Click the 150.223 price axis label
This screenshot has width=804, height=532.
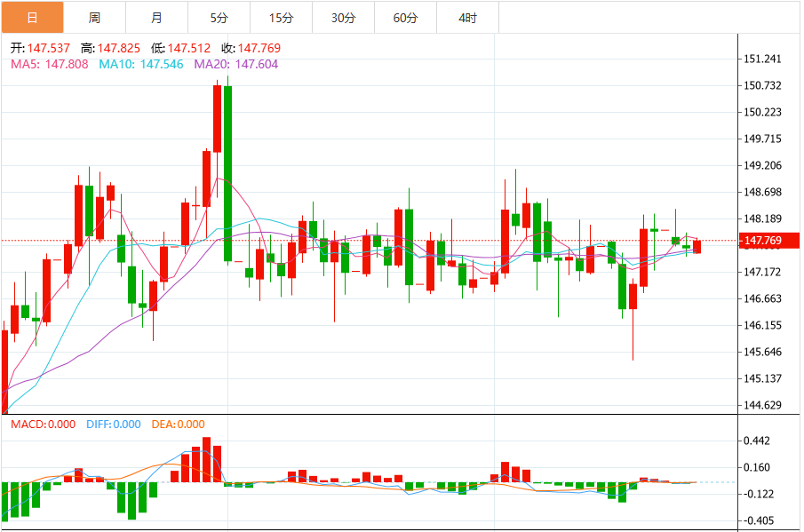[x=762, y=112]
